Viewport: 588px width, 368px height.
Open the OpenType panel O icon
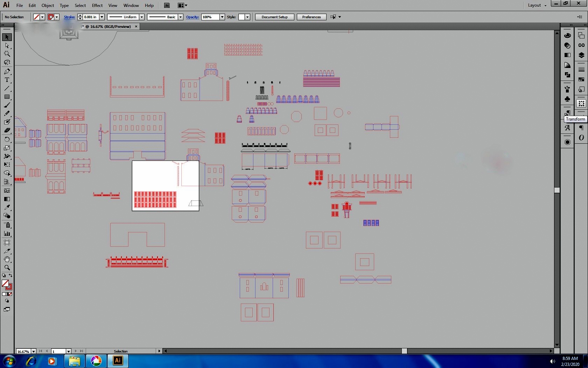(581, 138)
